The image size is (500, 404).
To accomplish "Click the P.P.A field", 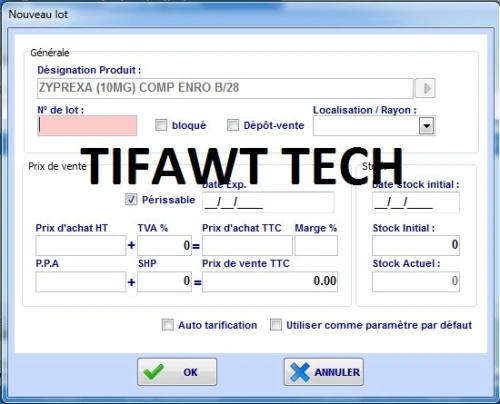I will click(x=81, y=282).
